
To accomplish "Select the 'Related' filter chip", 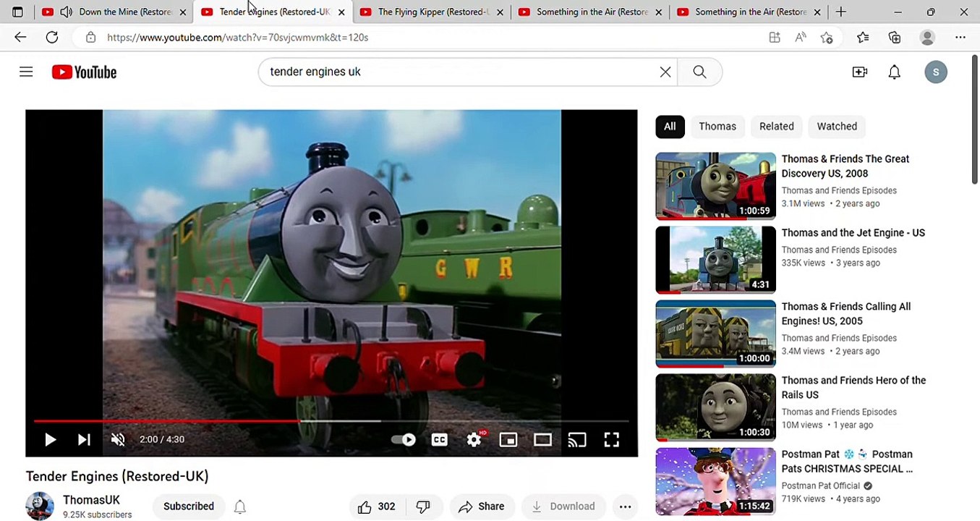I will pyautogui.click(x=777, y=126).
